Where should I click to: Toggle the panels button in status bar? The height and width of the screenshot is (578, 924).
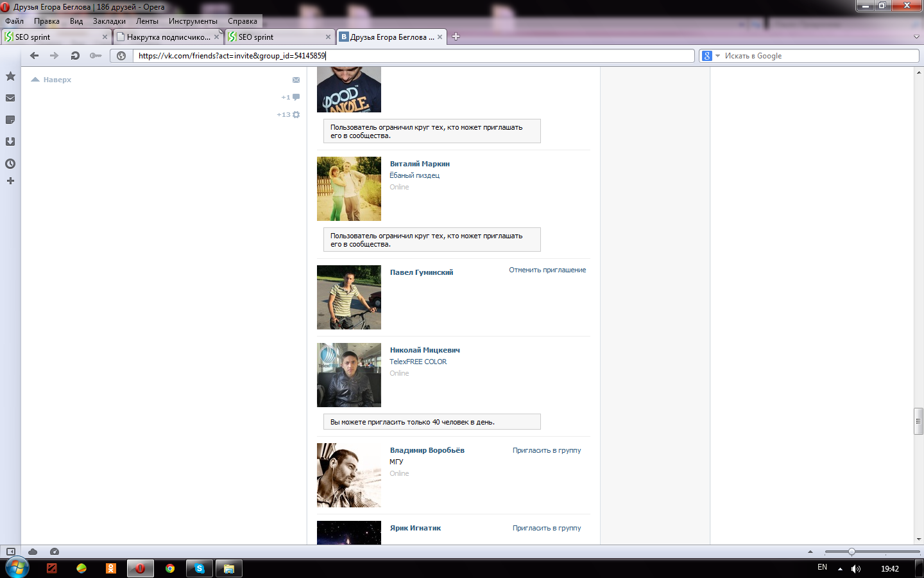click(11, 552)
